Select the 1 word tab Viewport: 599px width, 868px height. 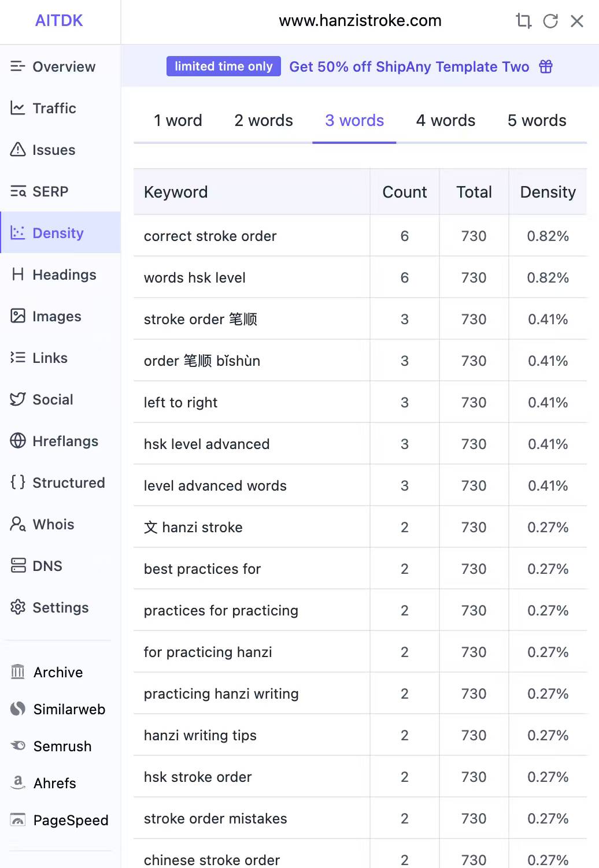pyautogui.click(x=178, y=120)
